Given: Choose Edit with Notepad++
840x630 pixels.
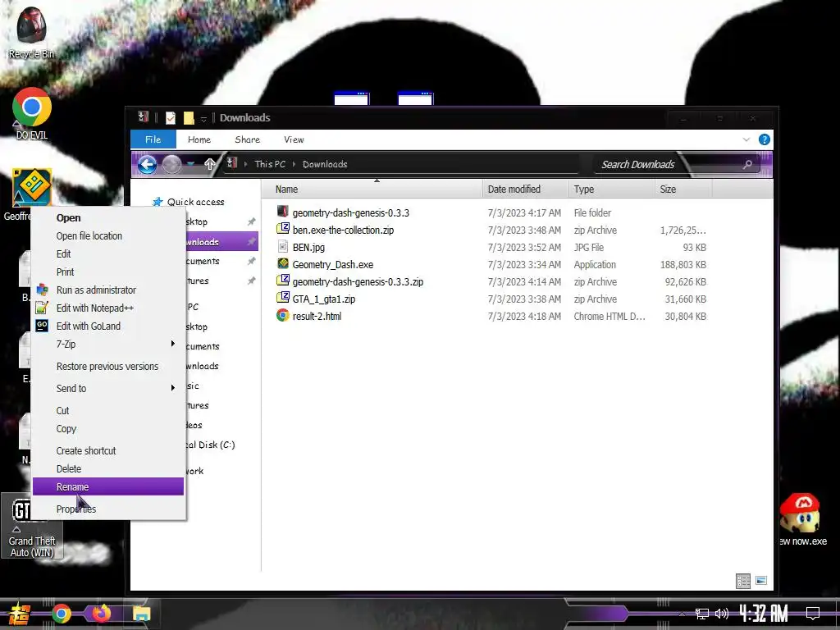Looking at the screenshot, I should (108, 308).
